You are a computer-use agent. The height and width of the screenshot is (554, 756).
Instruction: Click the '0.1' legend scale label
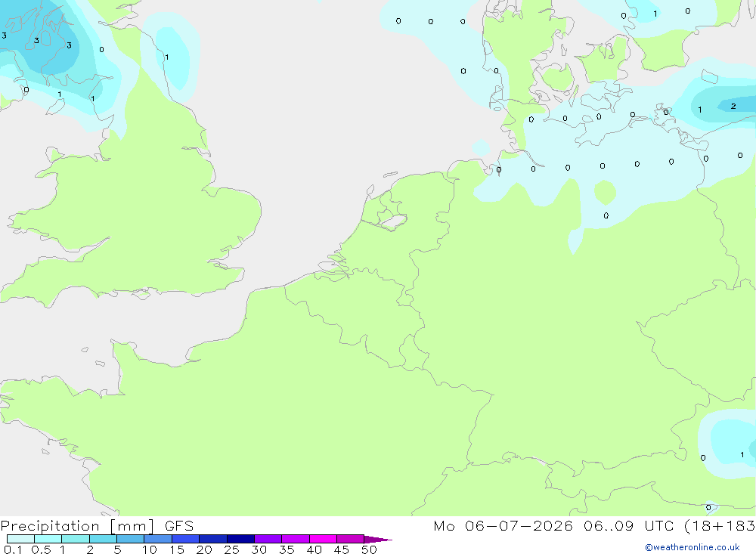pyautogui.click(x=13, y=549)
